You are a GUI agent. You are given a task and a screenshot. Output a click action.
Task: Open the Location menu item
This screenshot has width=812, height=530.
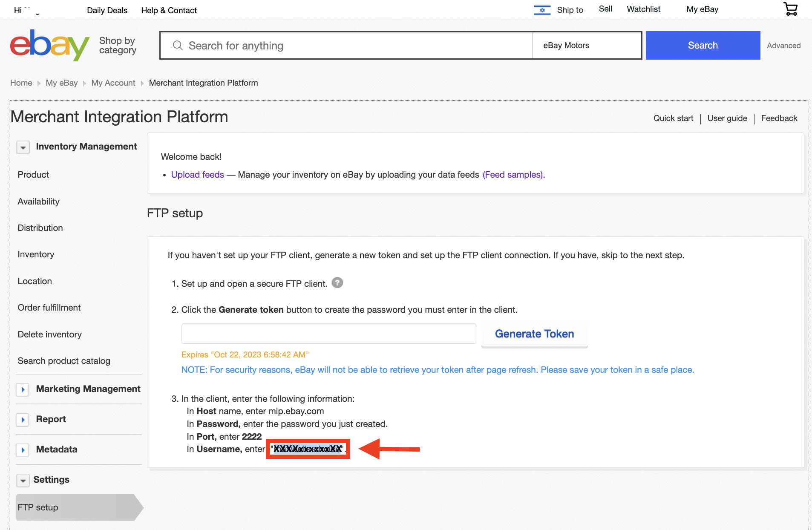35,281
